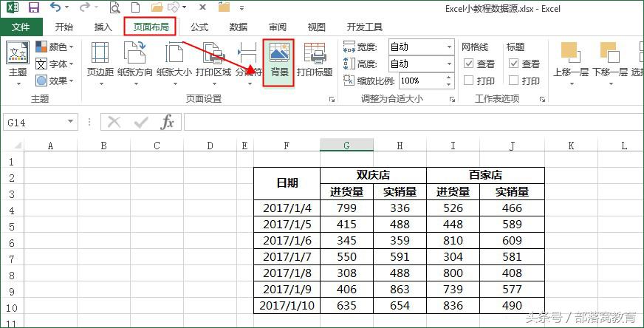The height and width of the screenshot is (328, 644).
Task: Select cell with date 2017/1/4
Action: [287, 208]
